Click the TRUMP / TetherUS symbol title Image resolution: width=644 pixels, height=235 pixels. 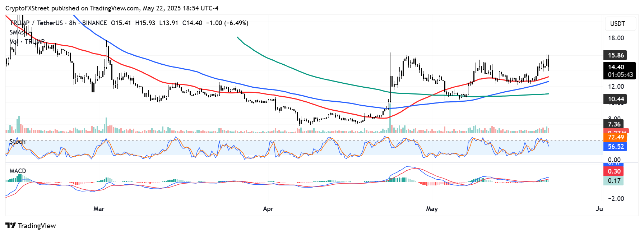click(36, 23)
